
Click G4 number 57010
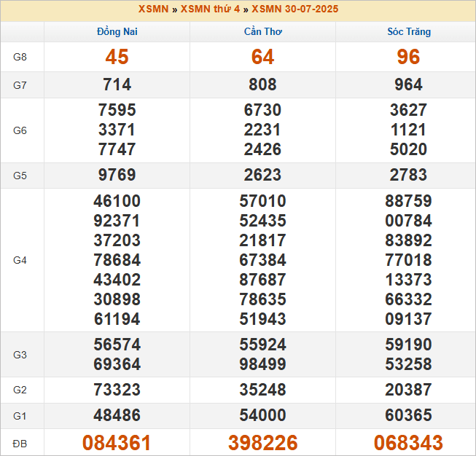point(263,201)
